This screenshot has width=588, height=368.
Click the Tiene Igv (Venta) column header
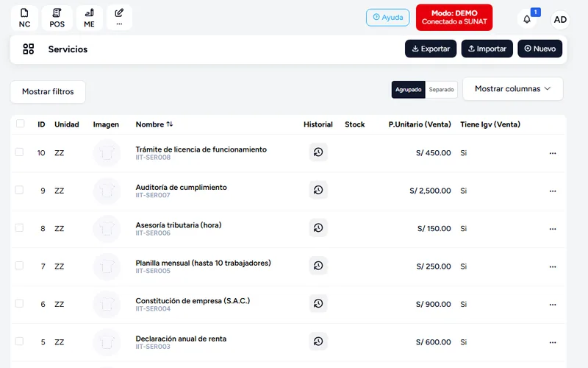tap(490, 124)
